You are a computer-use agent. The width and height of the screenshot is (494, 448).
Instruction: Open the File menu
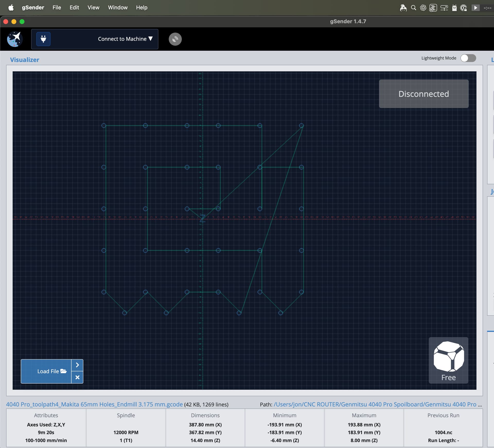click(57, 8)
